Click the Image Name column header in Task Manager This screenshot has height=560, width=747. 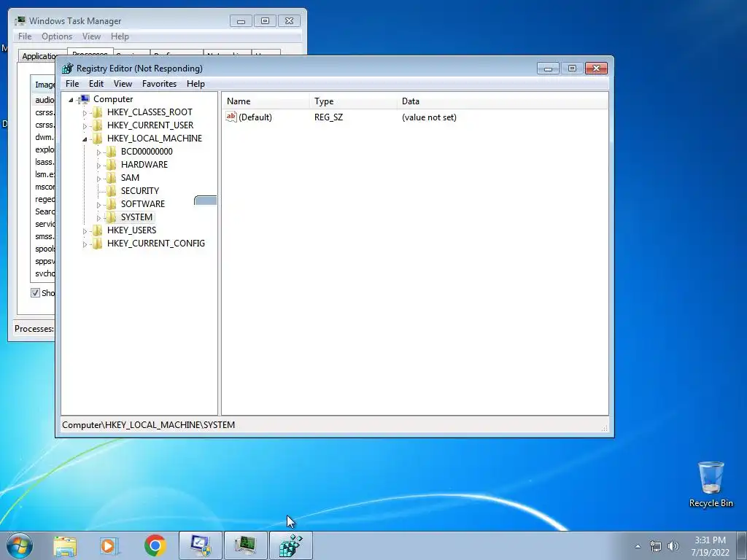pyautogui.click(x=43, y=85)
